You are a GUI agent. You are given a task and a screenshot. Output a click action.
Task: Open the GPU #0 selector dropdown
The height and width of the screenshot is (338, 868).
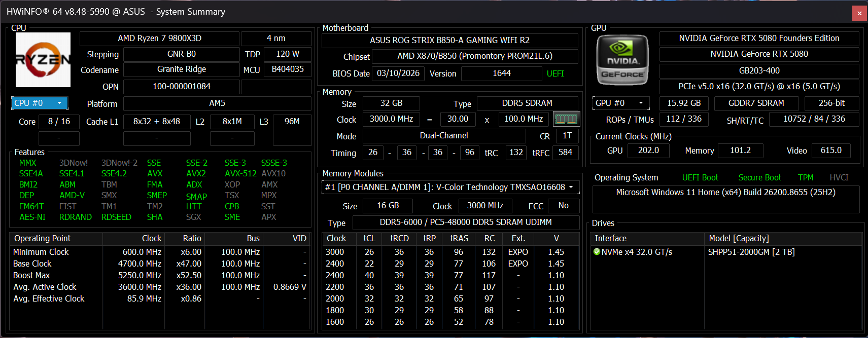click(621, 103)
